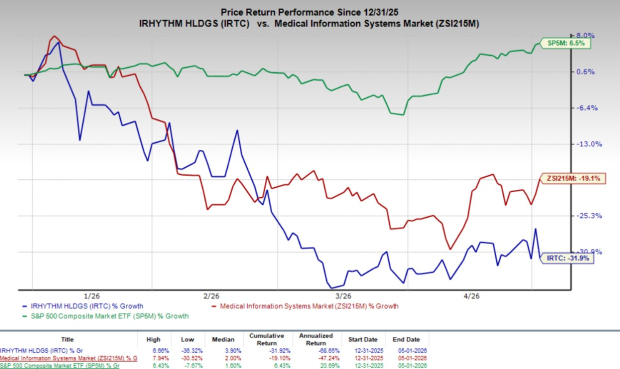620x369 pixels.
Task: Click the -13.0% y-axis label
Action: (589, 144)
